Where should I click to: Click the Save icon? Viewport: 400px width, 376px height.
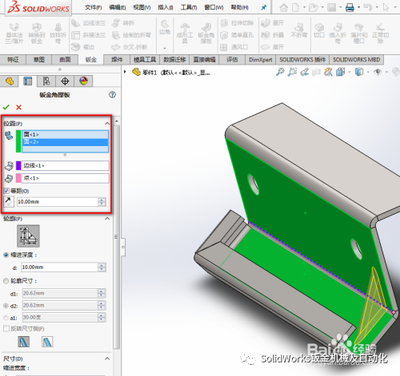click(x=332, y=7)
